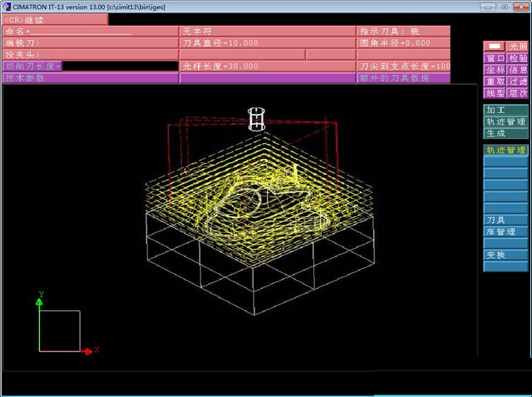Click the <CR> continue button
Image resolution: width=532 pixels, height=397 pixels.
coord(54,18)
